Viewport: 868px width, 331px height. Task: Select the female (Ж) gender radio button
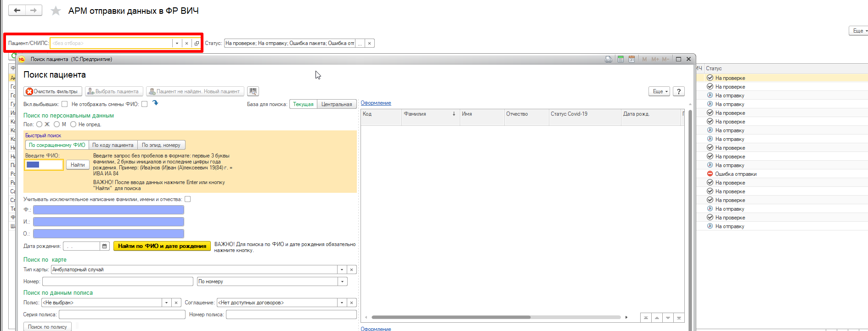coord(39,124)
